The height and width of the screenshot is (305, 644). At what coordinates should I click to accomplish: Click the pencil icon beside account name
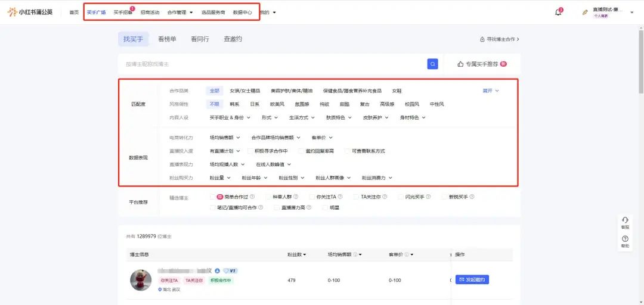[x=586, y=13]
